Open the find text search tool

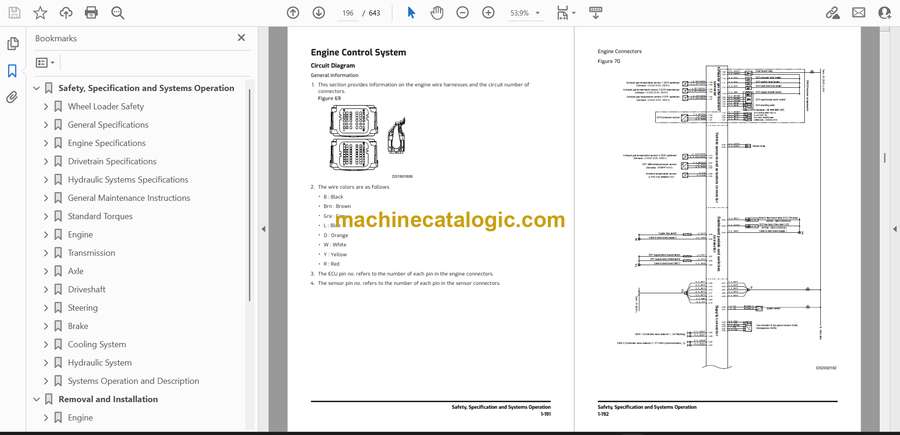coord(118,13)
